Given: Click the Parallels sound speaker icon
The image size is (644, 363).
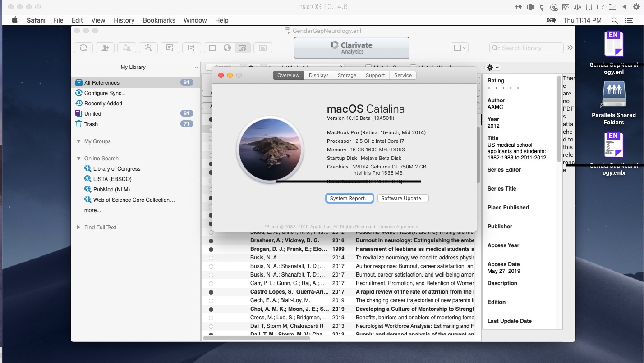Looking at the screenshot, I should [x=577, y=7].
